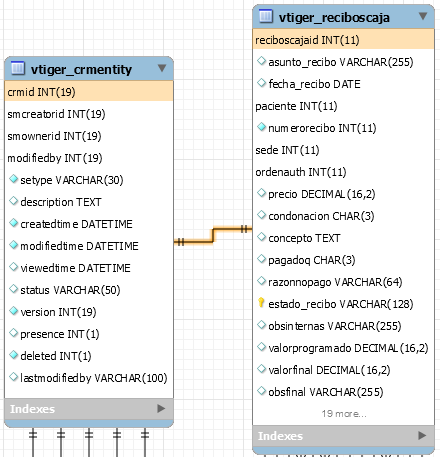
Task: Click the vtiger_crmentity table icon
Action: tap(18, 68)
